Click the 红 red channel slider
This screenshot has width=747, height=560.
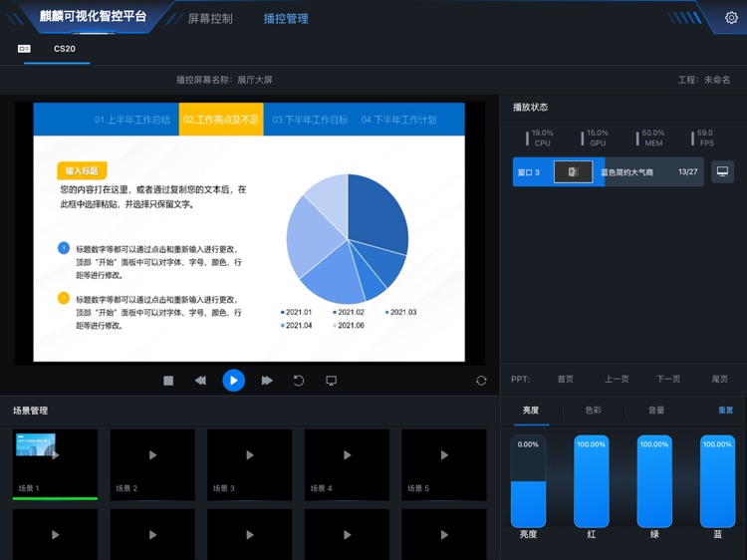592,481
